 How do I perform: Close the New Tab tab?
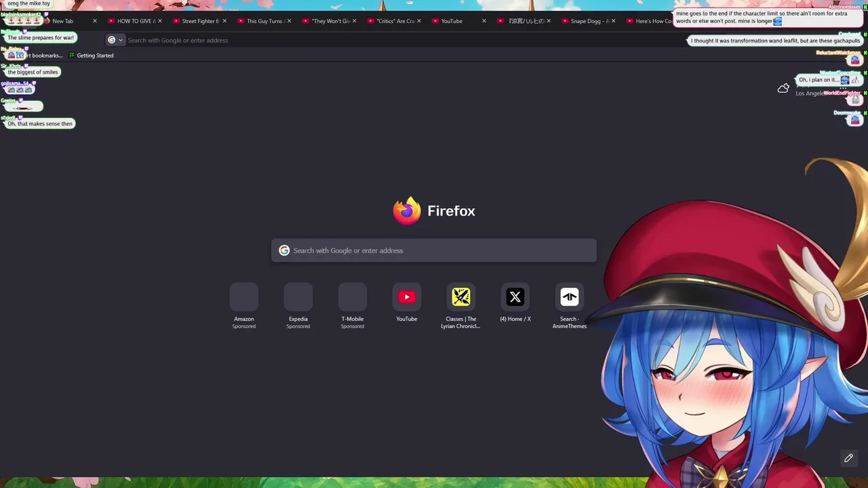point(94,21)
